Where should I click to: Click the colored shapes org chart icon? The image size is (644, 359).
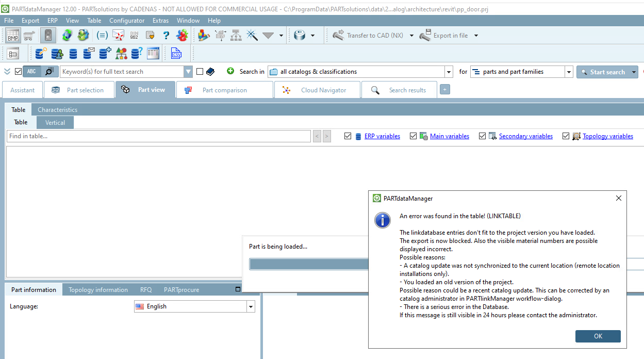121,53
